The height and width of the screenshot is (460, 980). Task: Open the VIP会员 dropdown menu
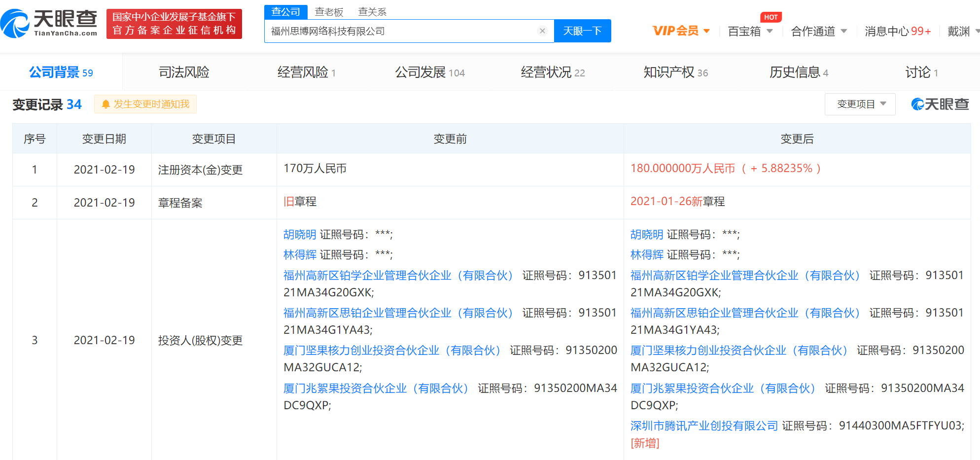681,31
